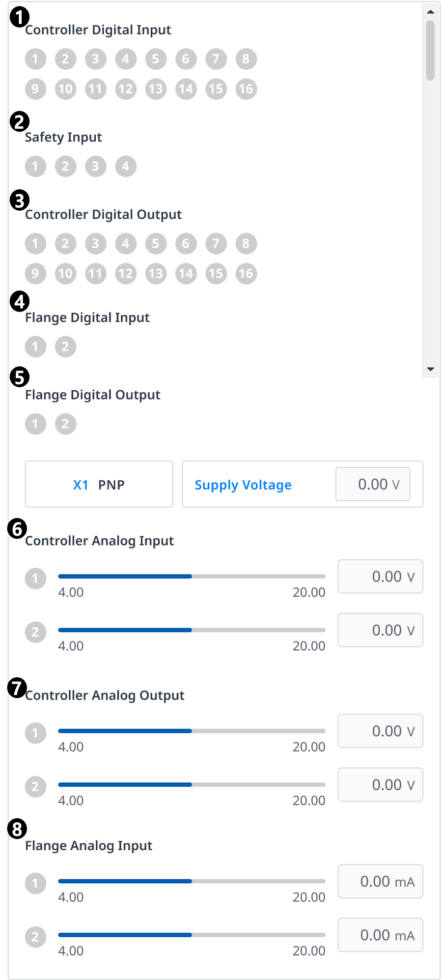Click the Supply Voltage label
This screenshot has width=441, height=980.
coord(243,485)
